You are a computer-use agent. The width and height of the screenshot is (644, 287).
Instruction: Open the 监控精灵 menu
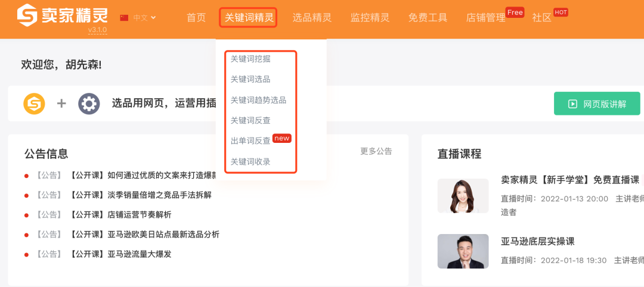[x=370, y=18]
